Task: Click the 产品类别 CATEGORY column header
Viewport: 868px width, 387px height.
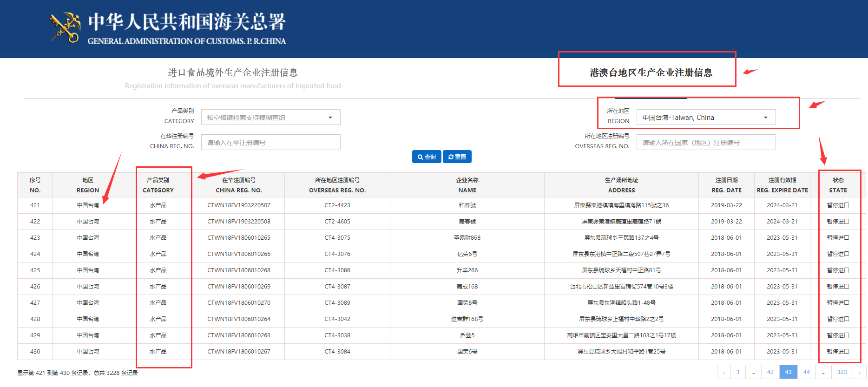Action: (158, 185)
